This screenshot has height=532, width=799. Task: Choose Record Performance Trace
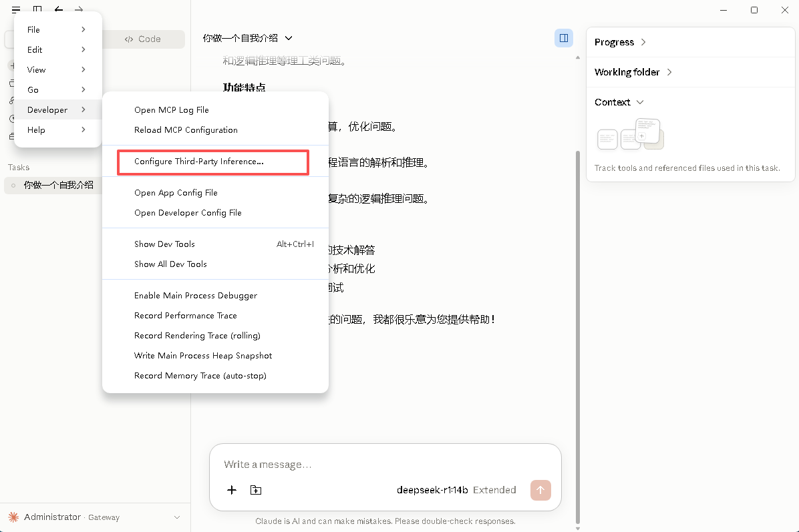[x=215, y=316]
